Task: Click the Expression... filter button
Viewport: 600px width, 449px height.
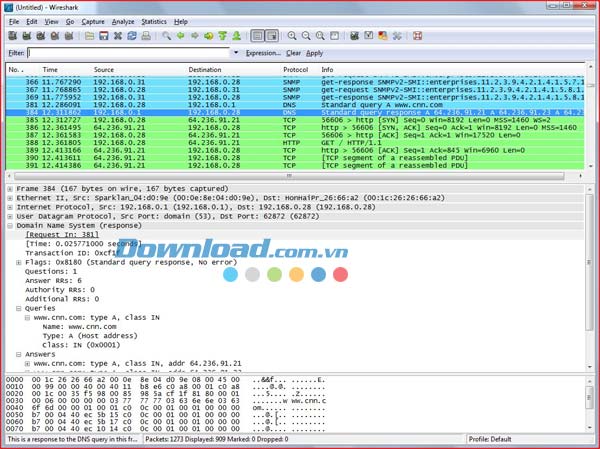Action: pos(263,53)
